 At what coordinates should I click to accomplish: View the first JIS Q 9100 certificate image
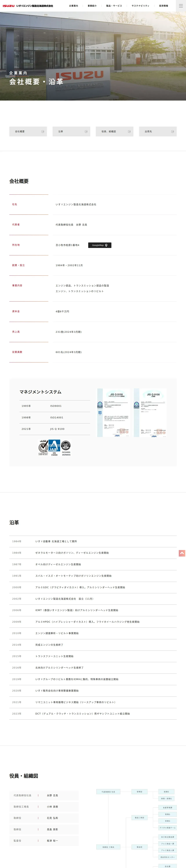tap(113, 412)
